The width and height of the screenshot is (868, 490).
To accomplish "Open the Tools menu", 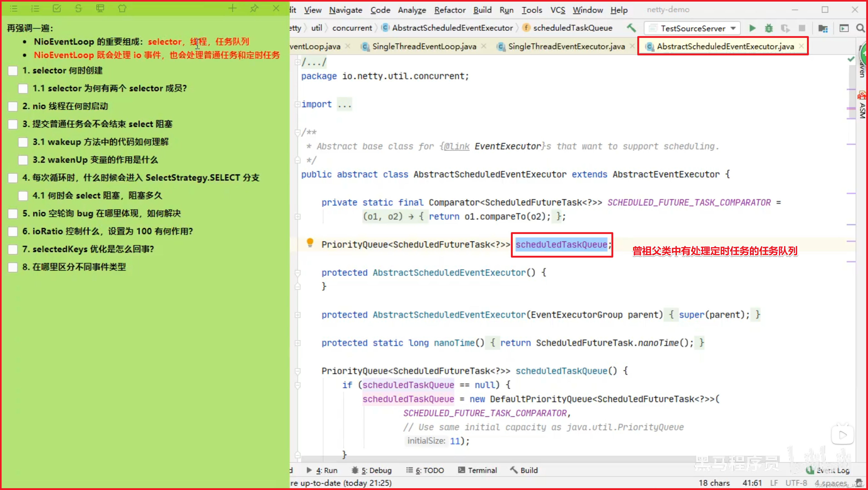I will [532, 10].
